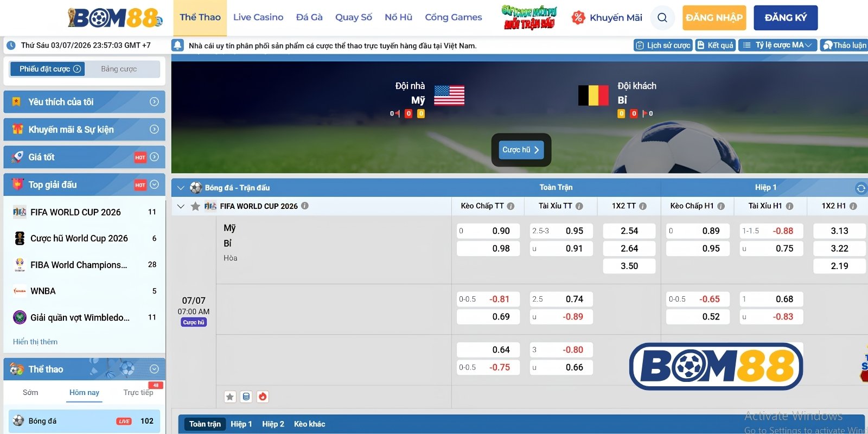Click the Giftcode Mỗi Trận Đấu banner icon
Screen dimensions: 868x434
tap(529, 17)
